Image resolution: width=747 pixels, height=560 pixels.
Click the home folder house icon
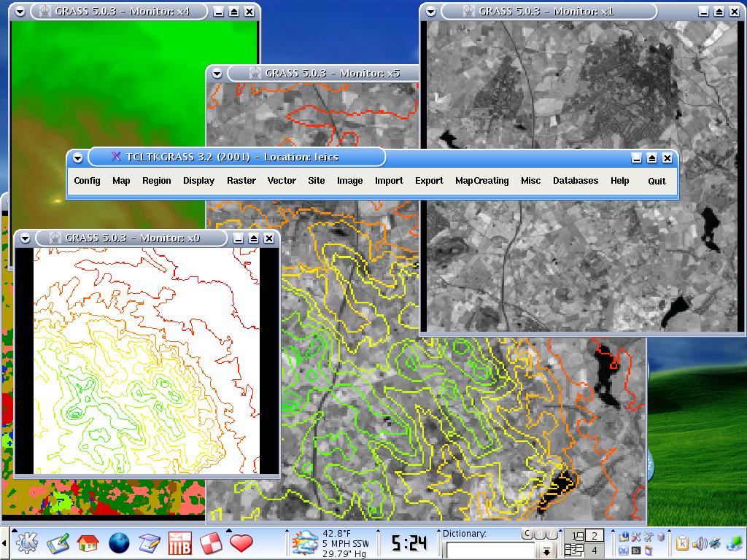coord(88,543)
